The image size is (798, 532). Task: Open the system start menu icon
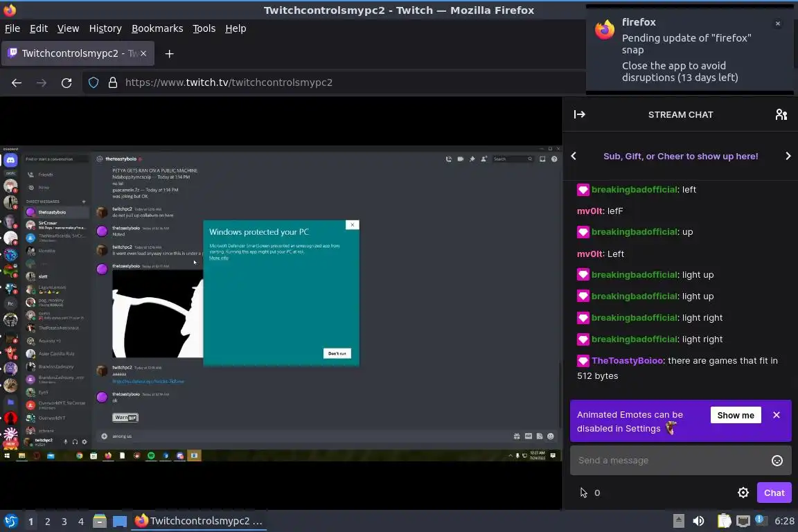pos(10,521)
